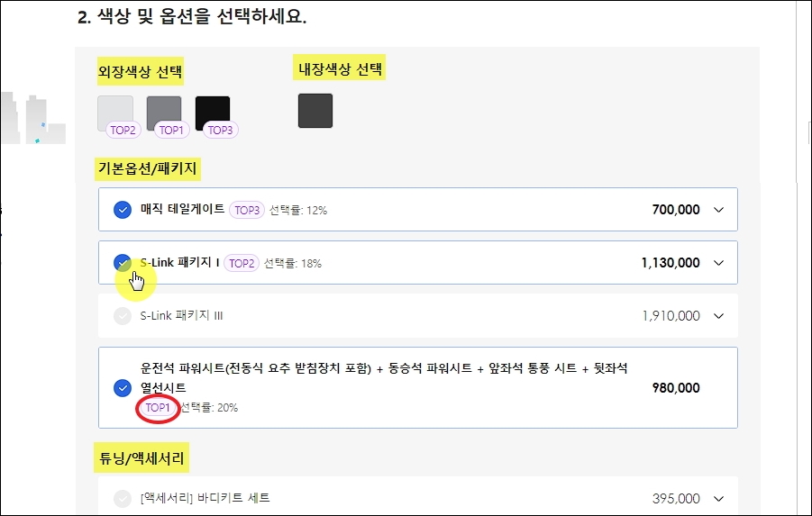Click the 선택률: 12% text

[x=298, y=211]
